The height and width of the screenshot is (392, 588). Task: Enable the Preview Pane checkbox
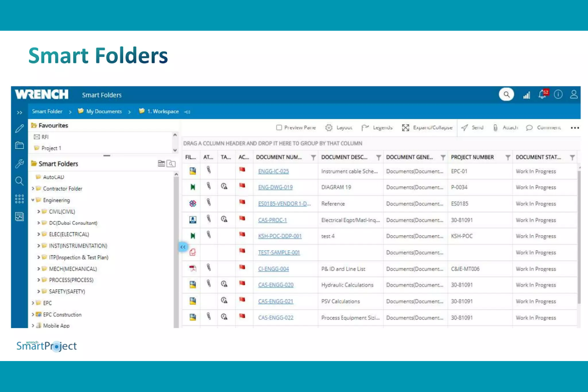(279, 127)
